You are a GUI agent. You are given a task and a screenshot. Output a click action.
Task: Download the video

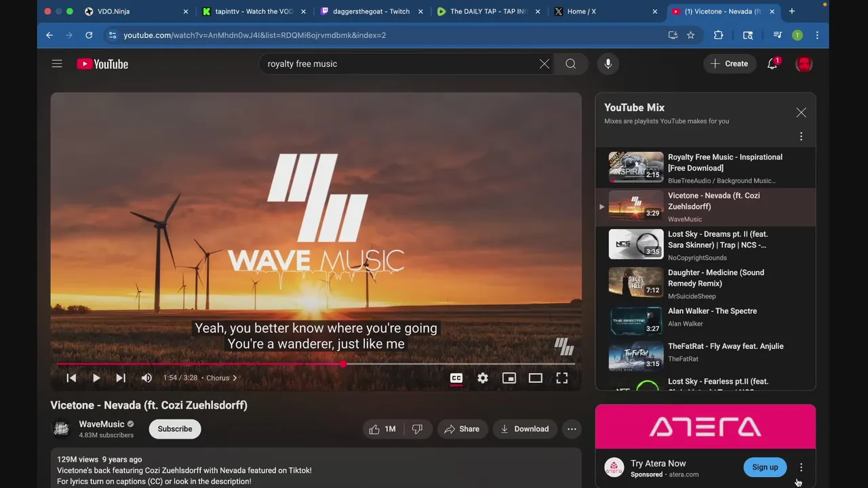(525, 429)
